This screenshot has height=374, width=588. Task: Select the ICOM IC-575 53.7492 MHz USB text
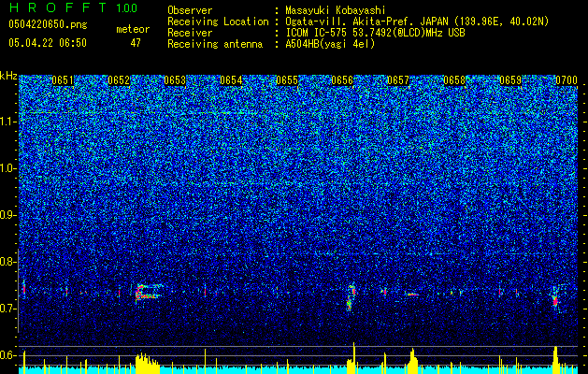(x=375, y=33)
